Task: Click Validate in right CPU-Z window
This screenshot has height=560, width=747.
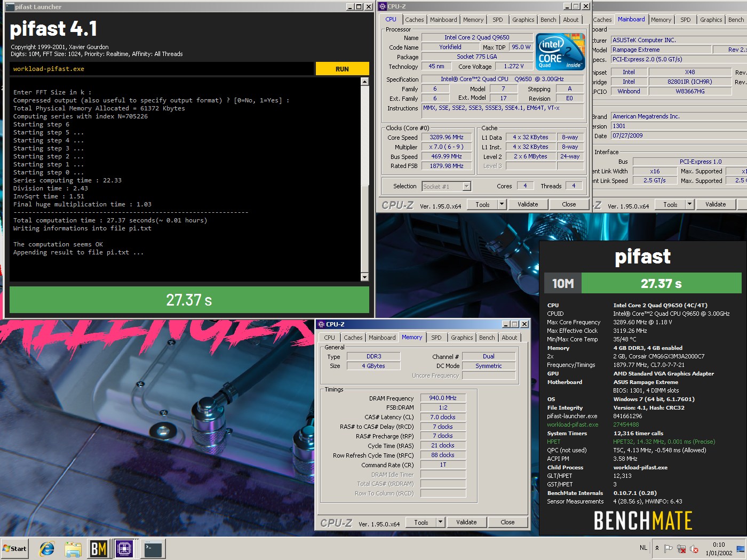Action: point(716,204)
